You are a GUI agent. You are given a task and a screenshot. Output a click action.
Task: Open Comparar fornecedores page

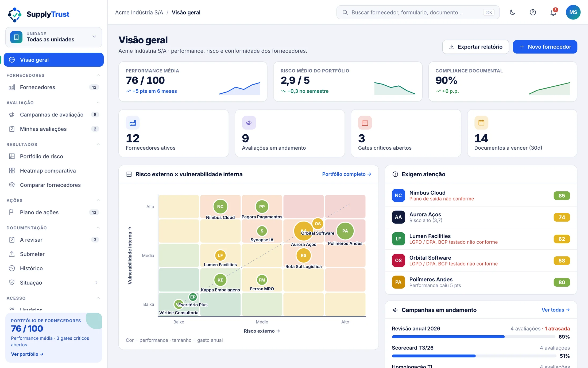[53, 185]
